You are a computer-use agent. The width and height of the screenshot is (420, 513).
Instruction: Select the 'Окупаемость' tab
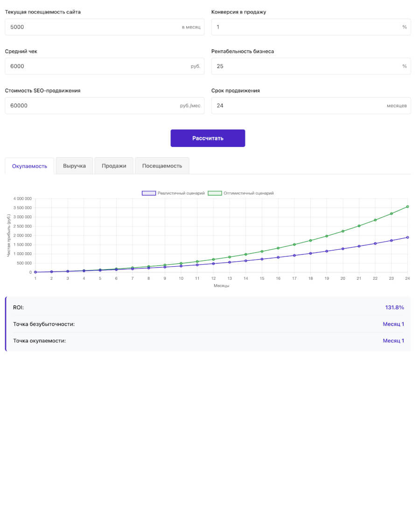pyautogui.click(x=29, y=166)
